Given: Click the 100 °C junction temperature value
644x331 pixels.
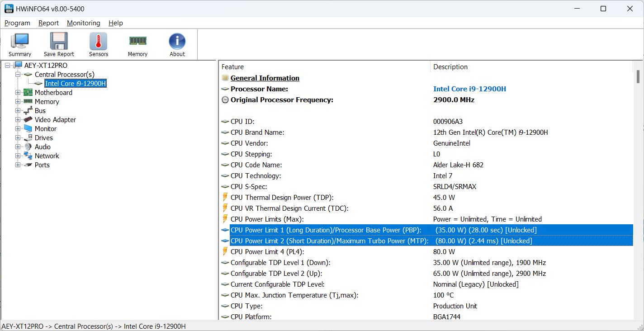Looking at the screenshot, I should click(x=443, y=295).
